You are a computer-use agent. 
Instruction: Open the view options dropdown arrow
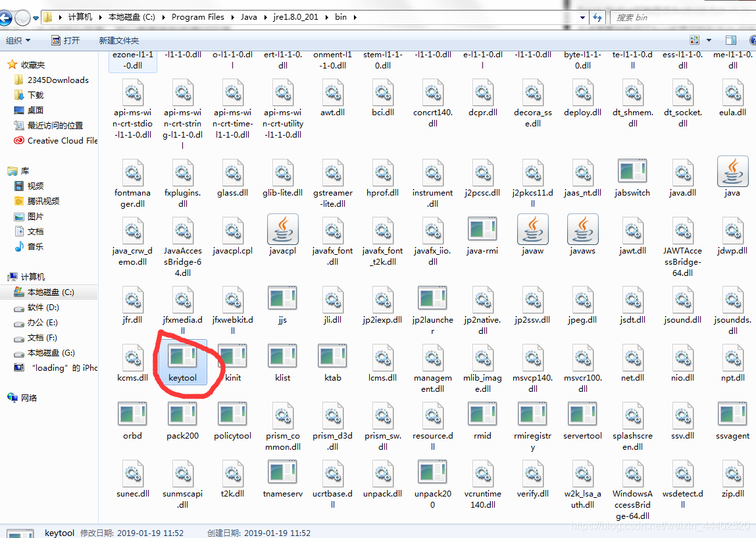[709, 41]
